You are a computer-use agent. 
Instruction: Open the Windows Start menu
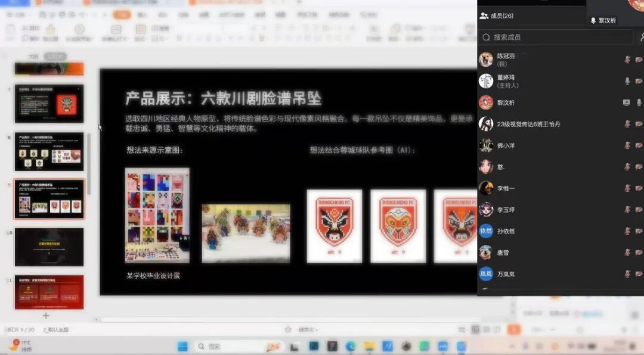click(182, 346)
